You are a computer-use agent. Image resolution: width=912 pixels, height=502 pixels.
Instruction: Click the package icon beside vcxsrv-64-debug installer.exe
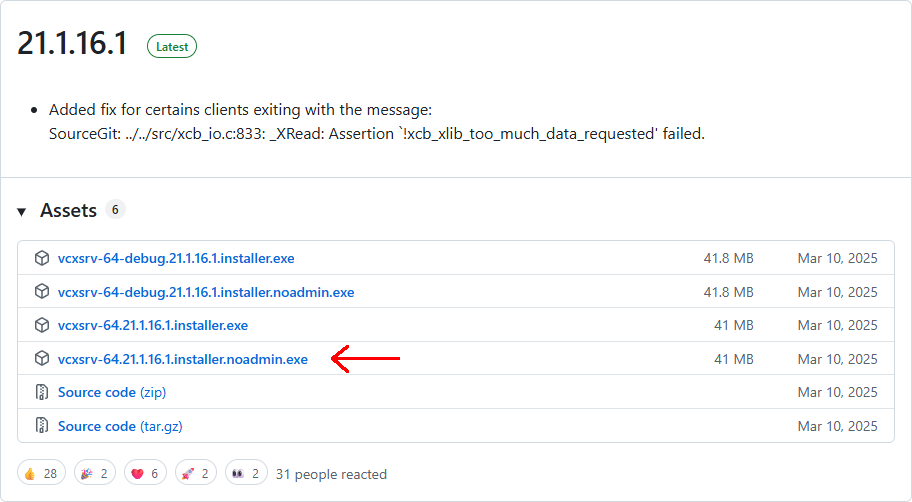(42, 258)
